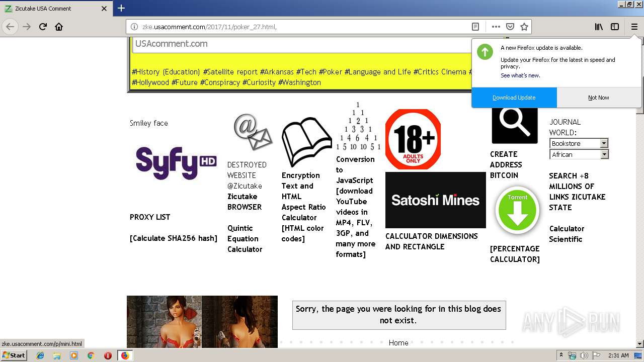Open #Tech hashtag link
This screenshot has height=362, width=644.
coord(306,72)
